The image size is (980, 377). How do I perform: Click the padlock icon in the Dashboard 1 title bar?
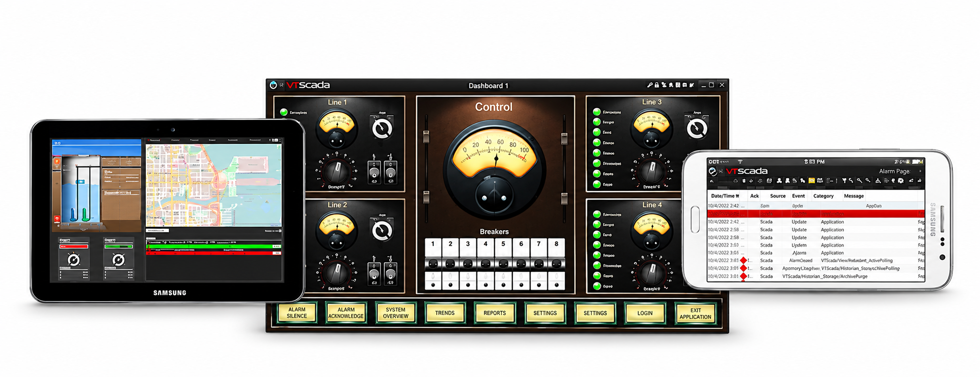pos(657,85)
